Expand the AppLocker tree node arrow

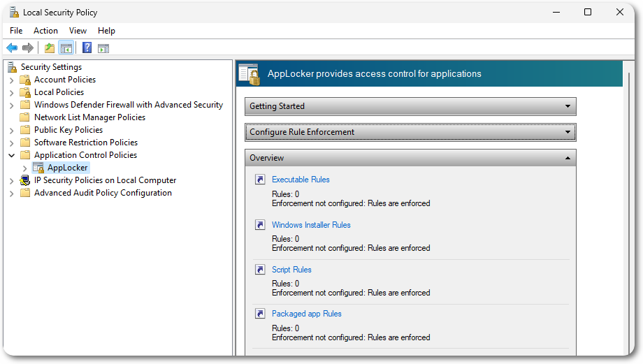(25, 168)
